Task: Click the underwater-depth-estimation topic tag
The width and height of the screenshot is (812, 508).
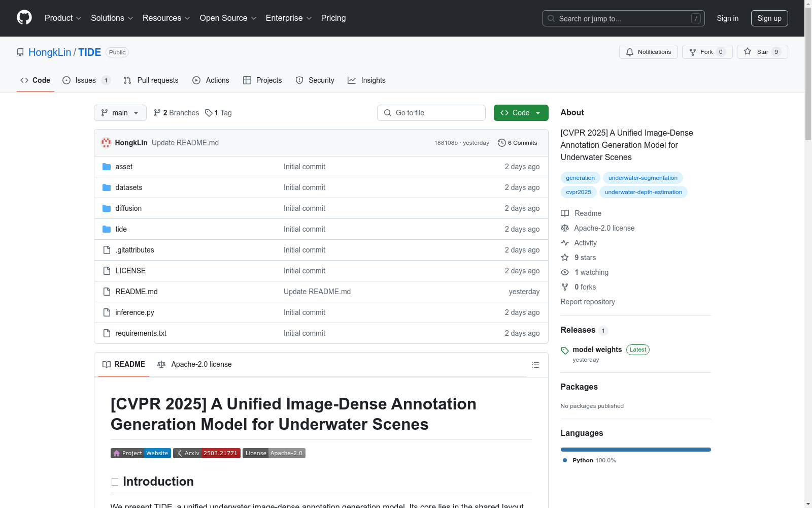Action: (644, 192)
